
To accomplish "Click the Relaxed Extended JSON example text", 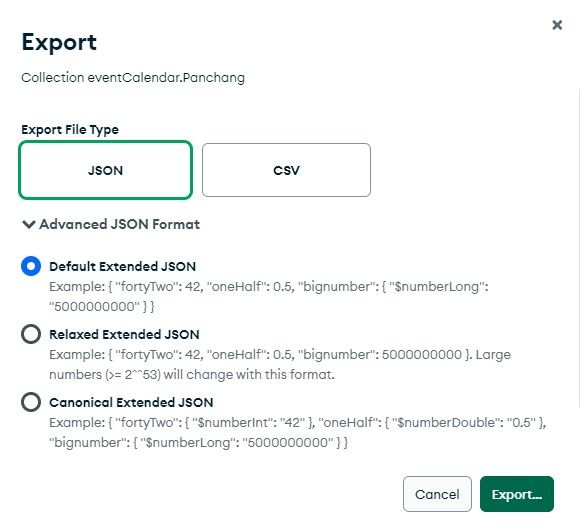I will pyautogui.click(x=280, y=364).
